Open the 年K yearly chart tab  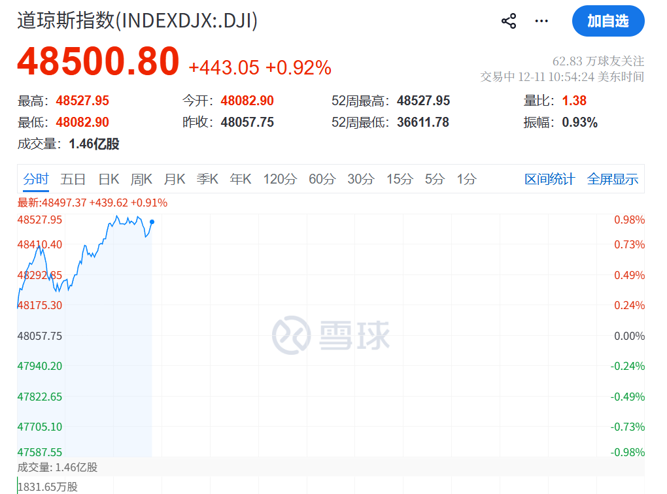pos(240,179)
